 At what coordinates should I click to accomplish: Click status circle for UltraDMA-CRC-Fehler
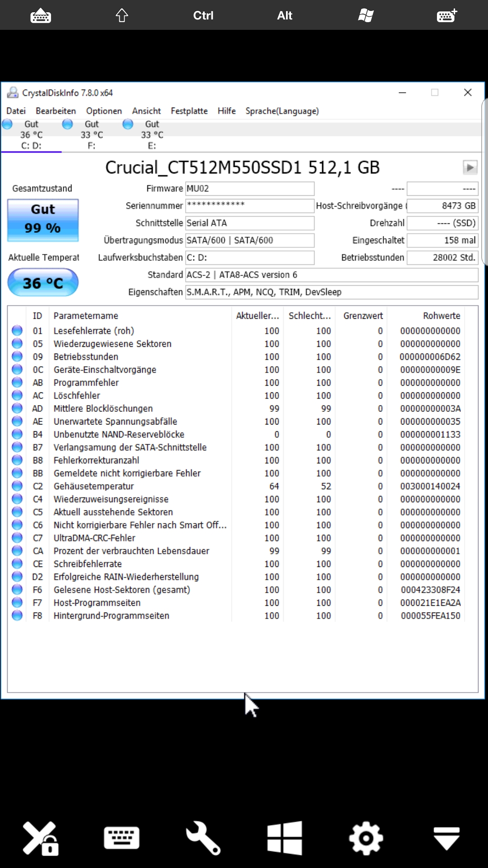17,538
